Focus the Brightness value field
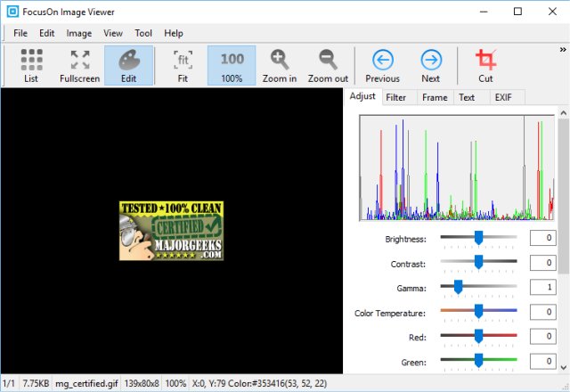The image size is (570, 392). (542, 238)
